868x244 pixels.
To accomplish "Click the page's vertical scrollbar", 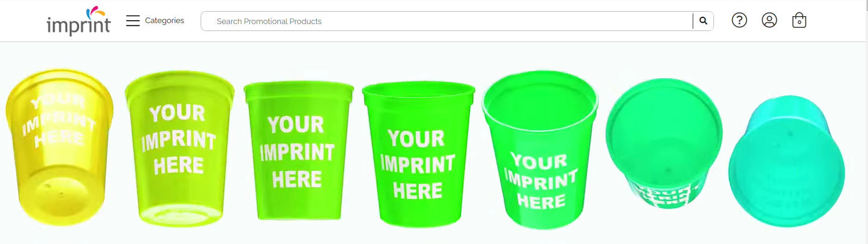I will 867,122.
